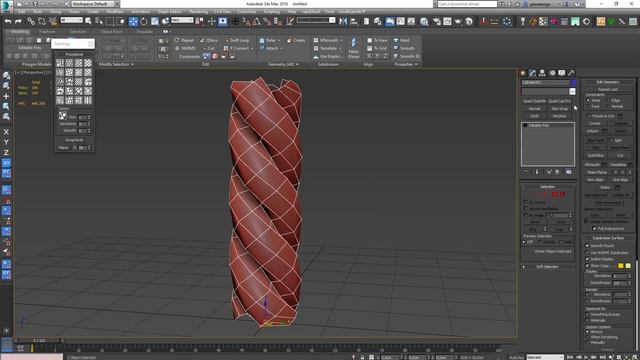Viewport: 640px width, 360px height.
Task: Restrict transform to X axis in left toolbar
Action: pyautogui.click(x=6, y=132)
